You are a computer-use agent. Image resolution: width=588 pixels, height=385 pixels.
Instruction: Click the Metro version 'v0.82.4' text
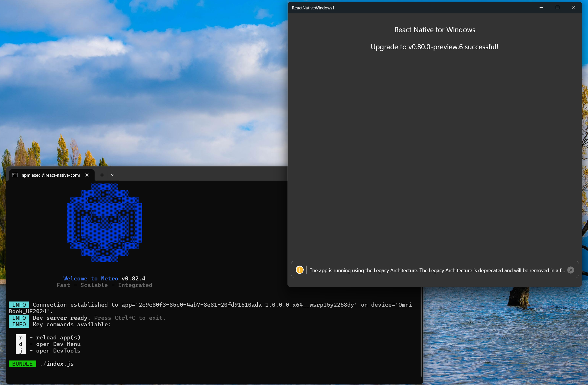134,278
